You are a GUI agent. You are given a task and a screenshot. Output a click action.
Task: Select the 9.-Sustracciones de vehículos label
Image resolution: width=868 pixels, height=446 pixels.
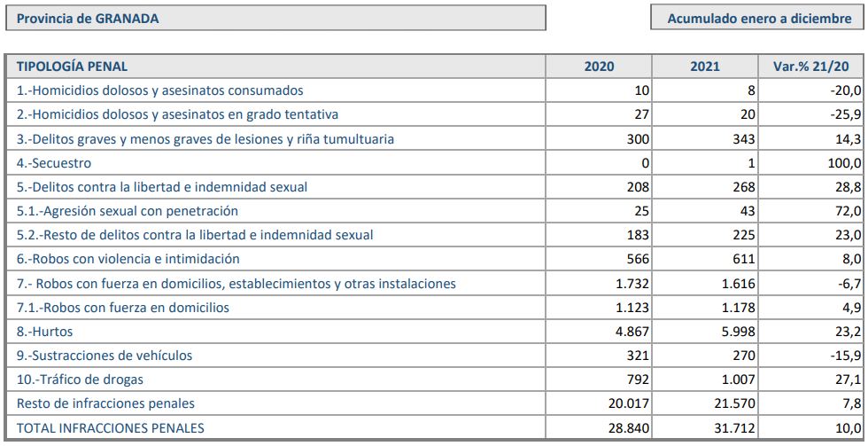click(105, 356)
